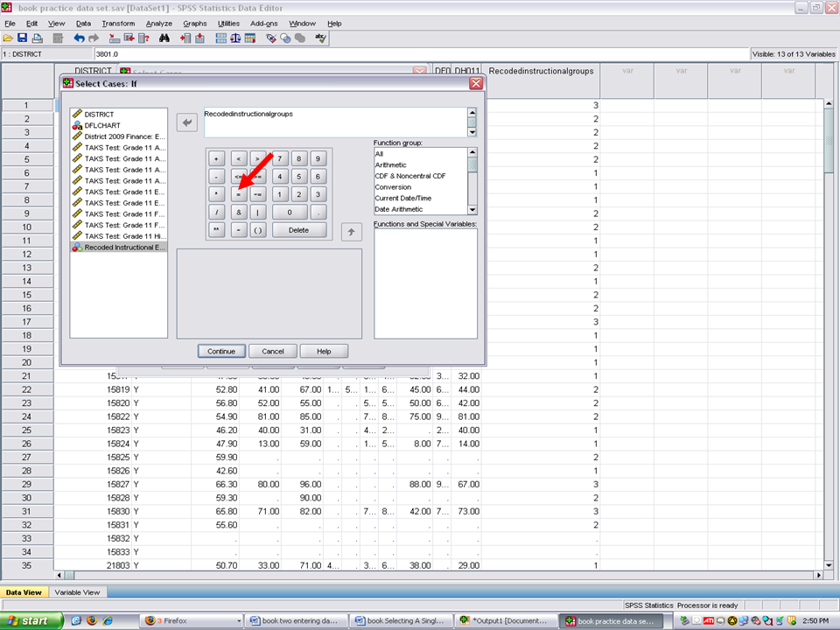Click the Undo arrow in the toolbar

(x=80, y=38)
